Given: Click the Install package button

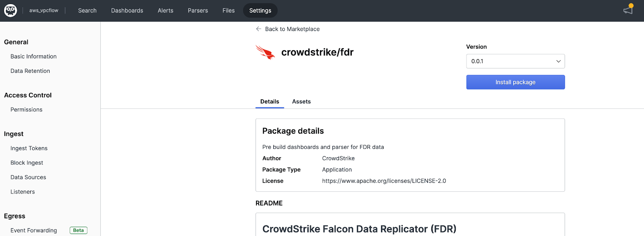Looking at the screenshot, I should click(516, 82).
